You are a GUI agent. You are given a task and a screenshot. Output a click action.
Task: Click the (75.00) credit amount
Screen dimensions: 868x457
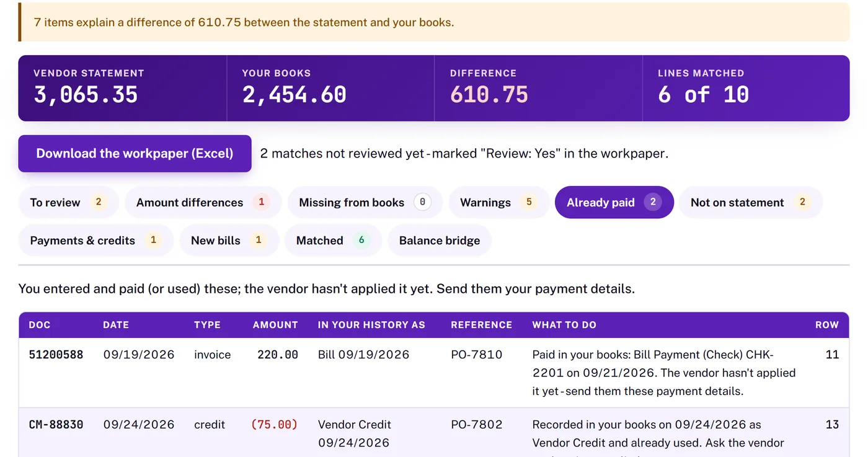275,425
